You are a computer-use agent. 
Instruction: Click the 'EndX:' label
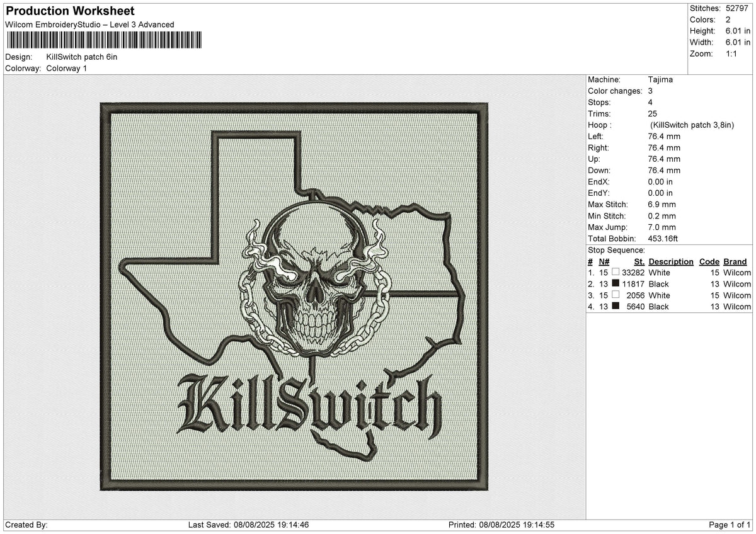click(x=599, y=181)
